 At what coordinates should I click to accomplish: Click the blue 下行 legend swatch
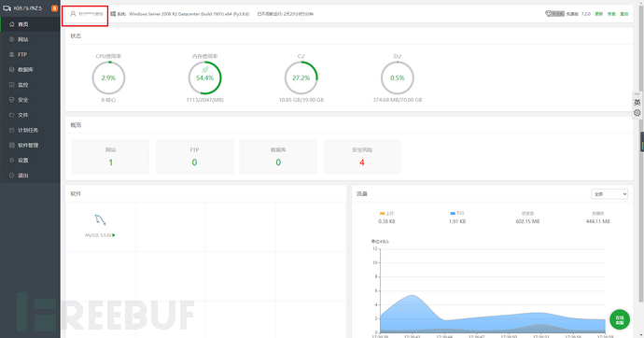tap(453, 214)
